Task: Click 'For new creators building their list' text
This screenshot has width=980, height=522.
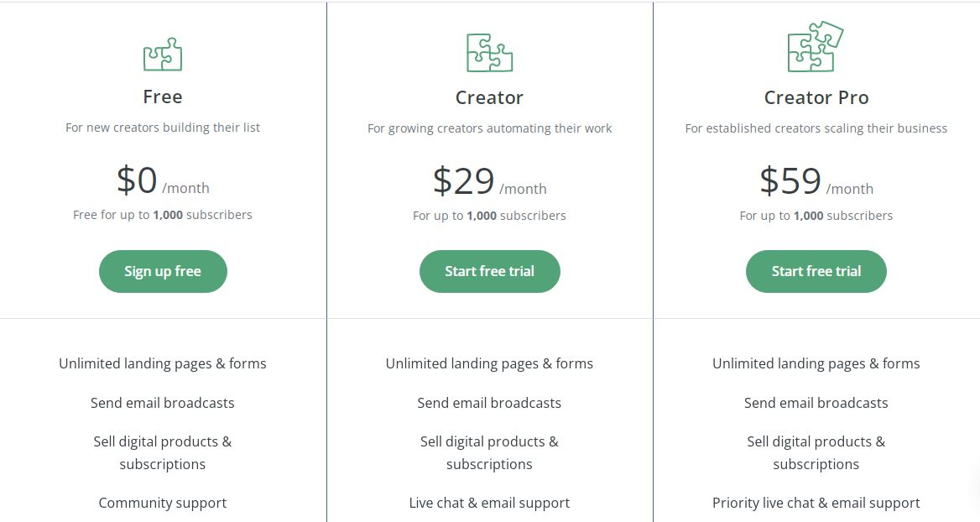Action: click(x=163, y=128)
